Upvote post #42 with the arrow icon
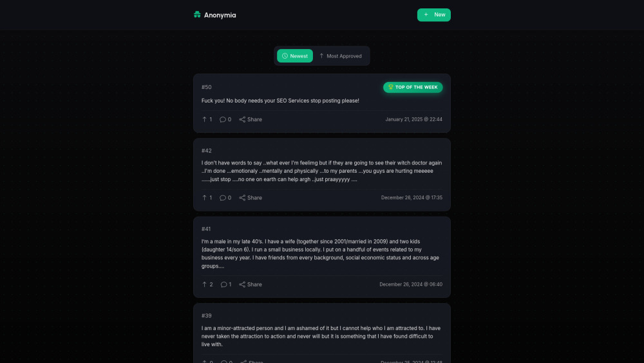Viewport: 644px width, 363px height. 205,198
